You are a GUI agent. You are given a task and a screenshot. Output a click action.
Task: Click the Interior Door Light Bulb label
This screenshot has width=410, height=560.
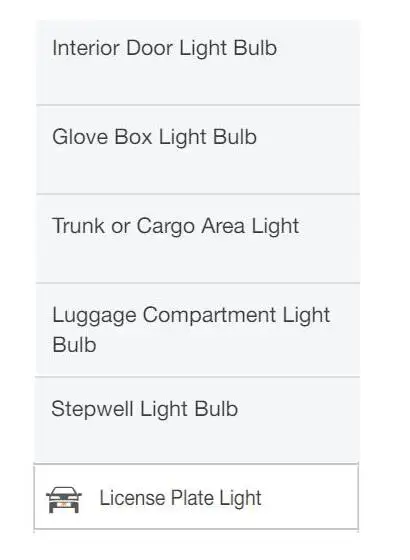[x=164, y=49]
